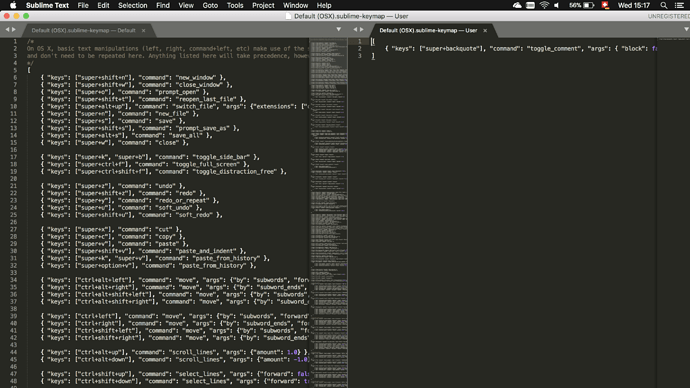
Task: Go to previous tab in left pane
Action: pyautogui.click(x=7, y=29)
